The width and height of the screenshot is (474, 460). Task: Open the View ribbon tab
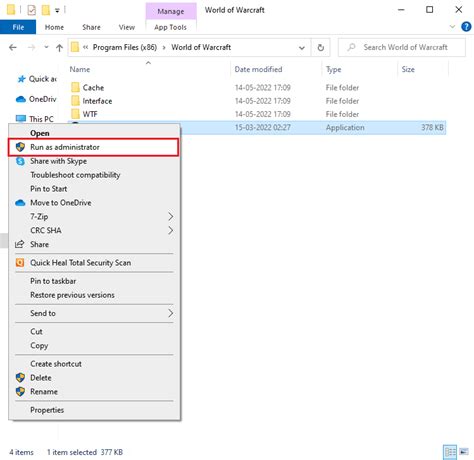click(x=127, y=27)
